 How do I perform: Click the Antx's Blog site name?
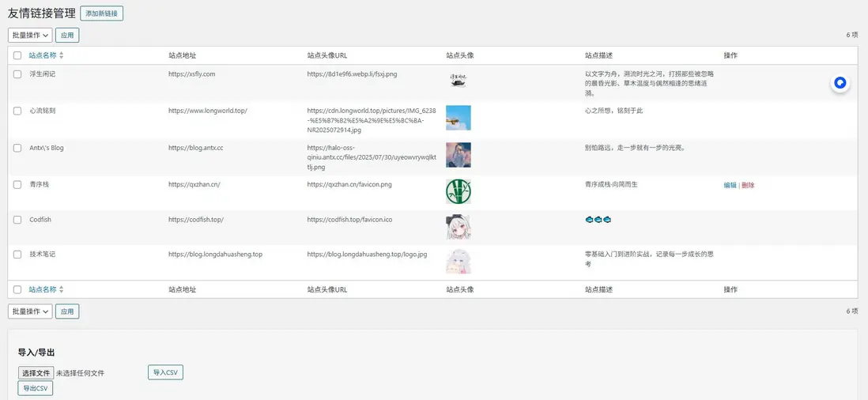[47, 148]
